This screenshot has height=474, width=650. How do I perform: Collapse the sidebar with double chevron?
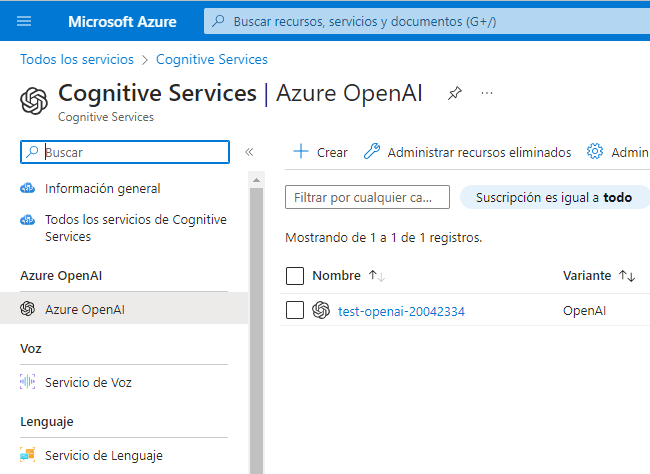click(249, 152)
